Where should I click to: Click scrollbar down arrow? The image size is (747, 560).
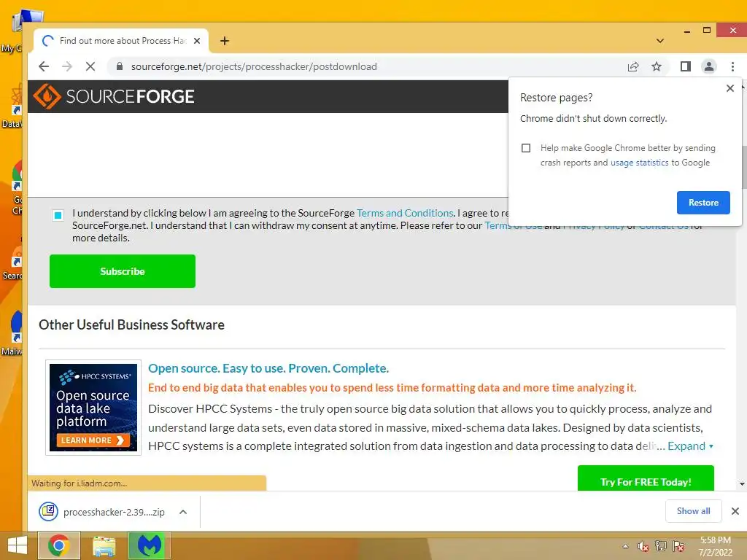(742, 484)
